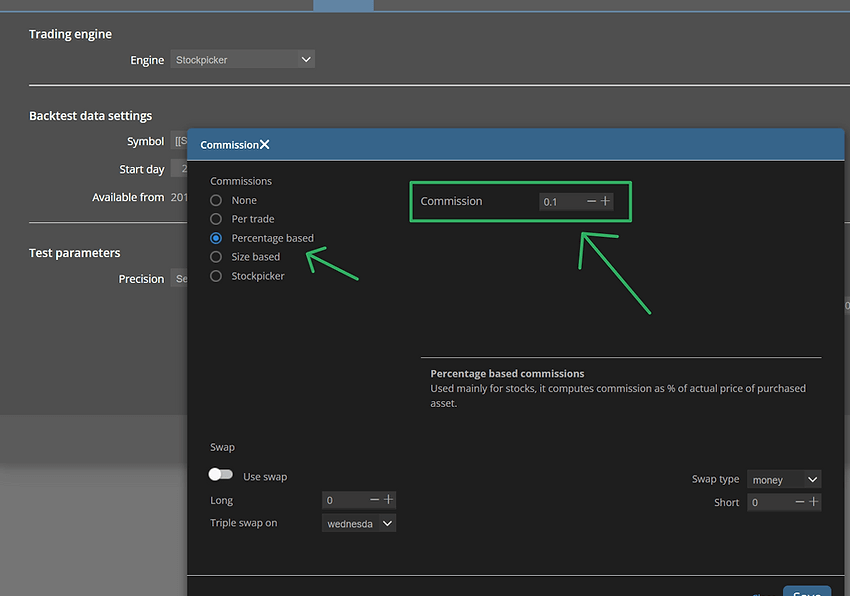Click the Save button

click(x=806, y=591)
